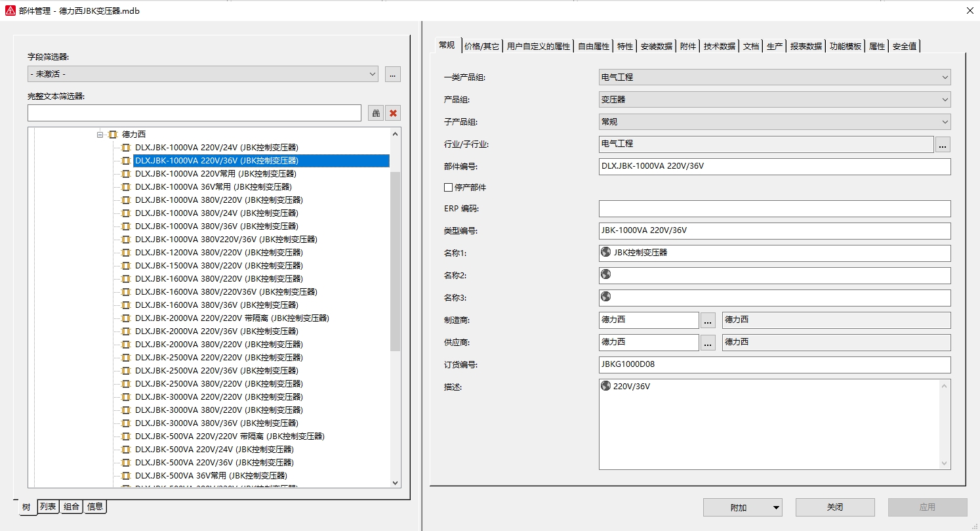The height and width of the screenshot is (531, 980).
Task: Switch to the 技术数据 tab
Action: pos(720,47)
